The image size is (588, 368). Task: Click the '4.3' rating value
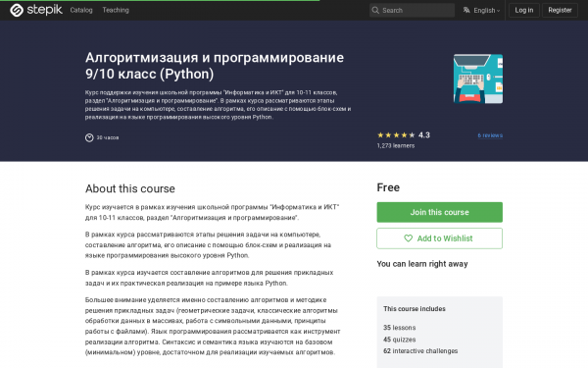coord(424,135)
